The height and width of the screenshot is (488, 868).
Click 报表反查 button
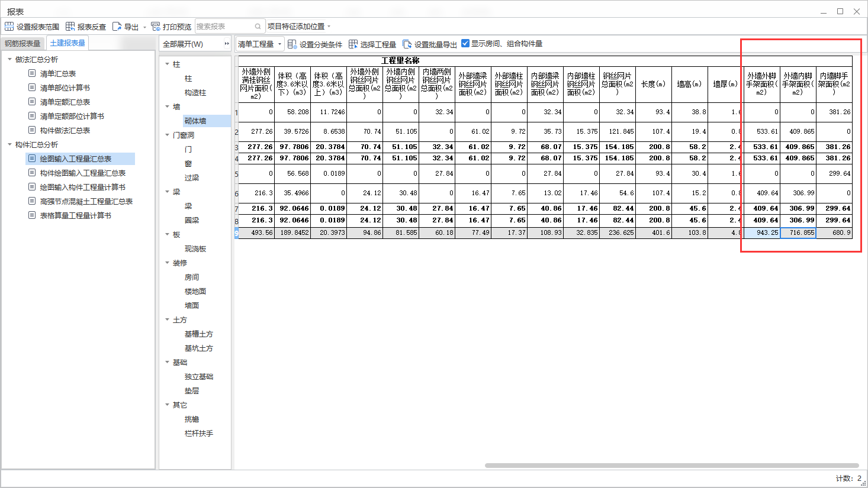pyautogui.click(x=86, y=27)
